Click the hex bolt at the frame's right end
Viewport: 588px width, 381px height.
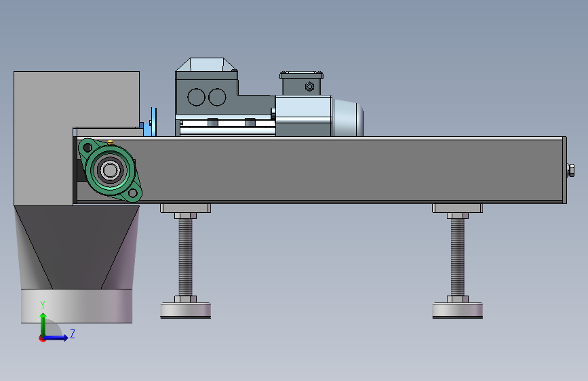571,170
